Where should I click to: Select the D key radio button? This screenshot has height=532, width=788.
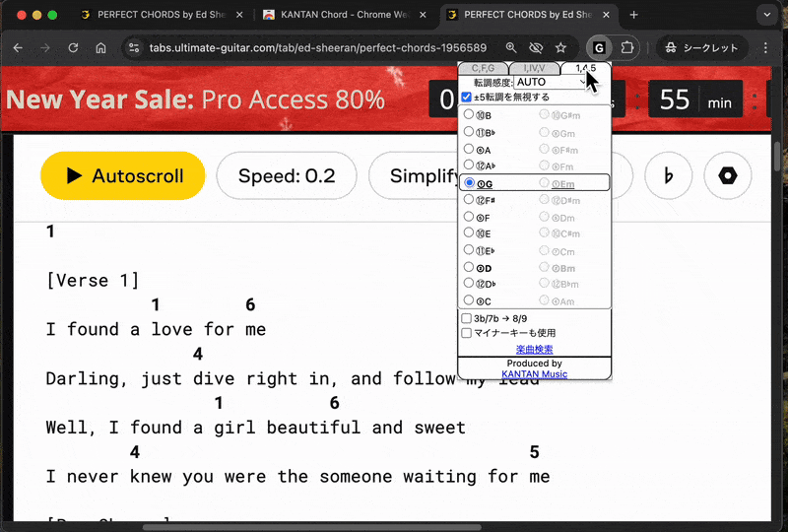[469, 268]
